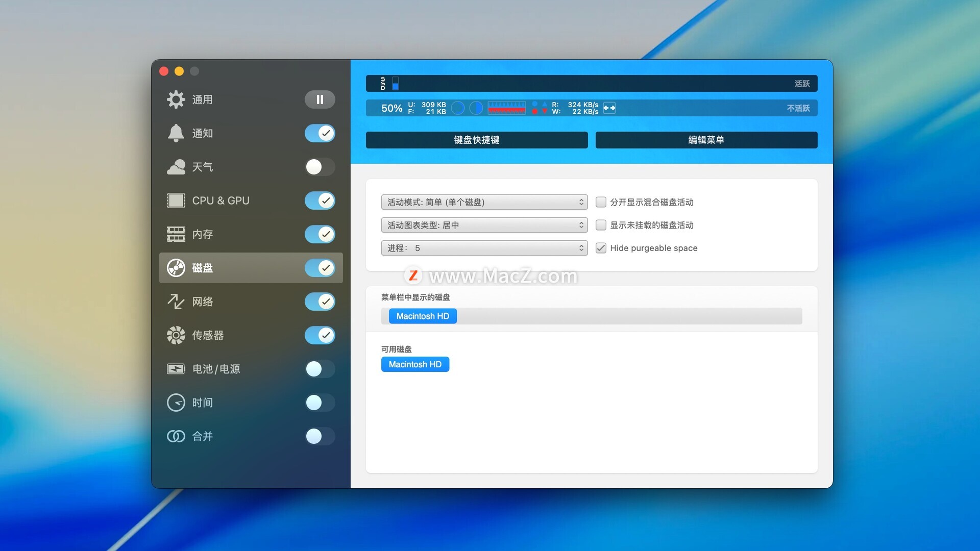Viewport: 980px width, 551px height.
Task: Open the 进程 count dropdown
Action: point(484,248)
